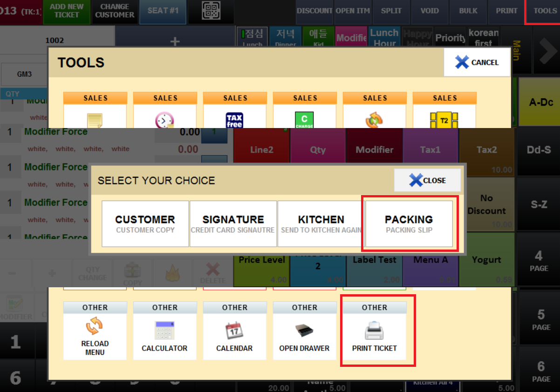Click the Open Drawer tool
The height and width of the screenshot is (392, 560).
click(x=305, y=331)
